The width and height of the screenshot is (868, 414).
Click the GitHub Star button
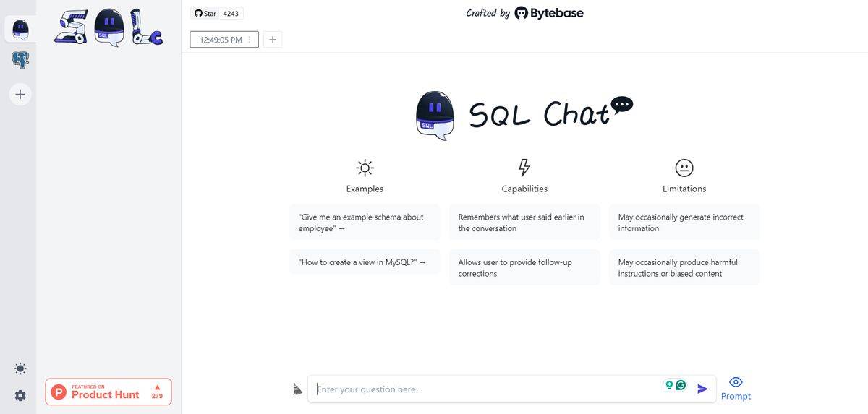pos(205,13)
